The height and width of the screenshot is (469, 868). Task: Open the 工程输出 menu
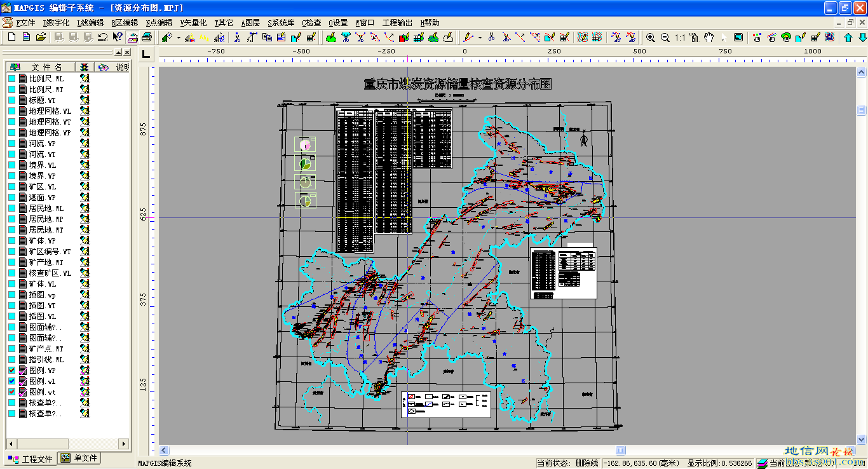tap(397, 22)
